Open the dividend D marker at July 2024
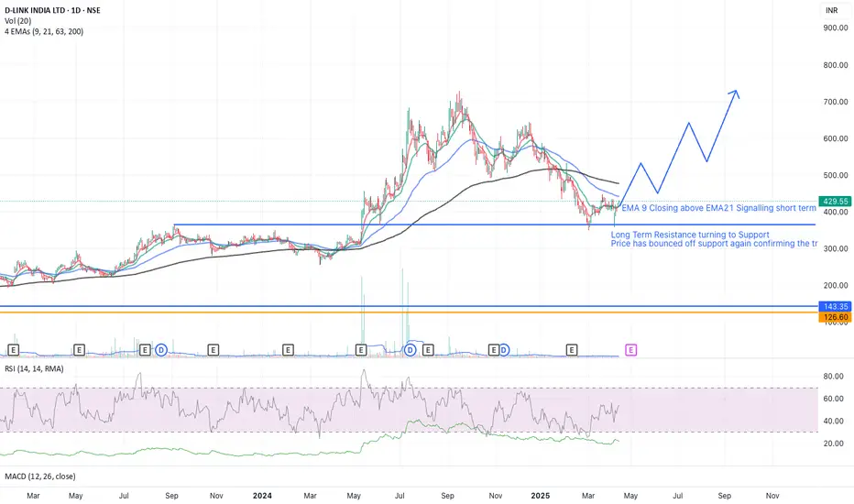The width and height of the screenshot is (854, 504). 411,350
